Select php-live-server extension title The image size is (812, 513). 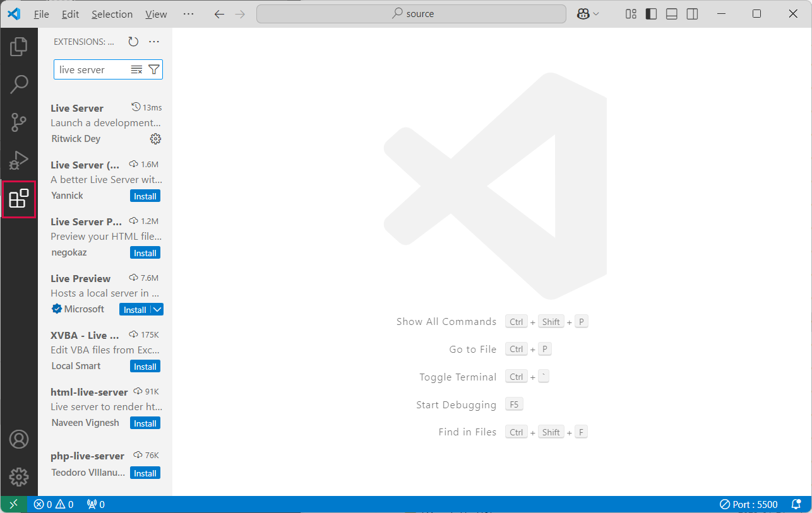tap(87, 456)
